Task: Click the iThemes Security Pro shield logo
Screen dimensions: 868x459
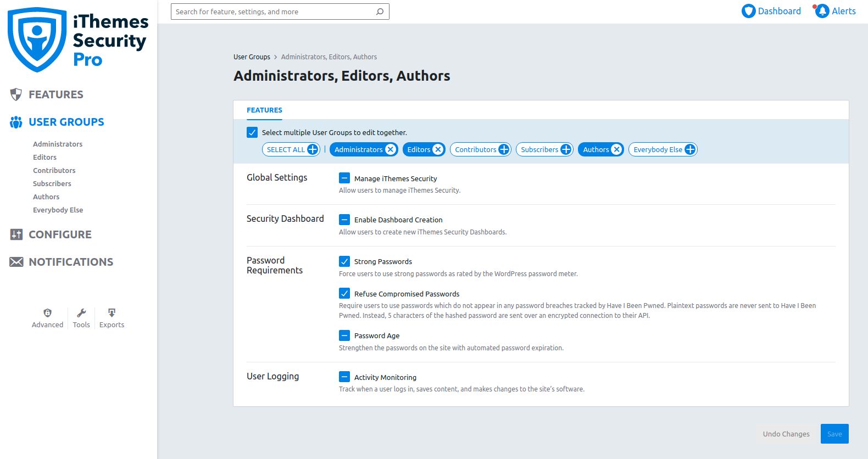Action: [x=37, y=40]
